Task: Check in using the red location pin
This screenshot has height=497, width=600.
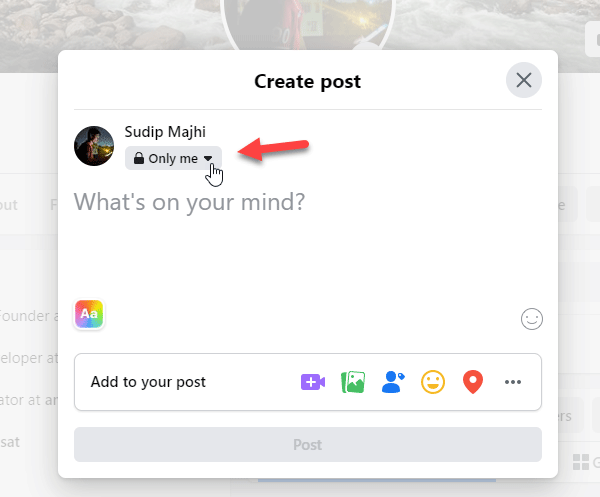Action: tap(473, 382)
